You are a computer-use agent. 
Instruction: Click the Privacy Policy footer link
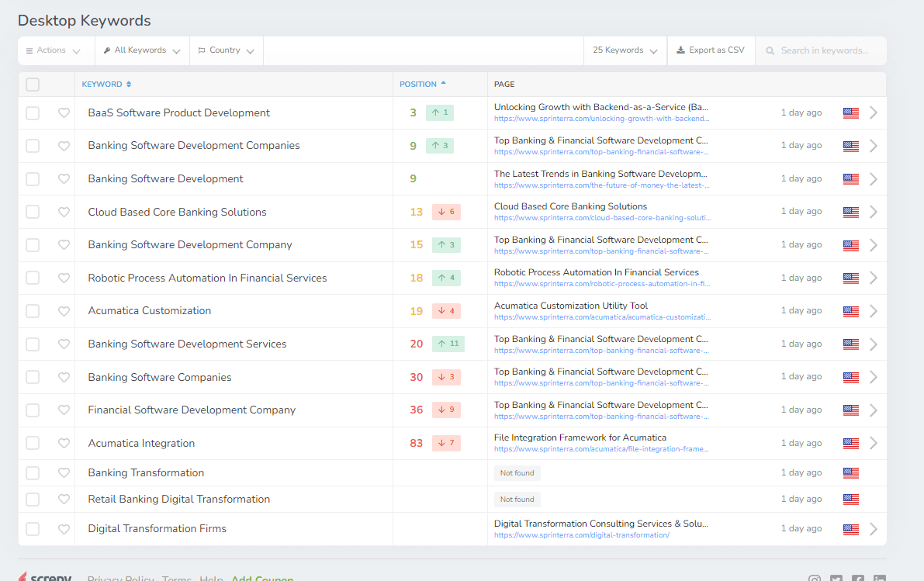pos(121,579)
